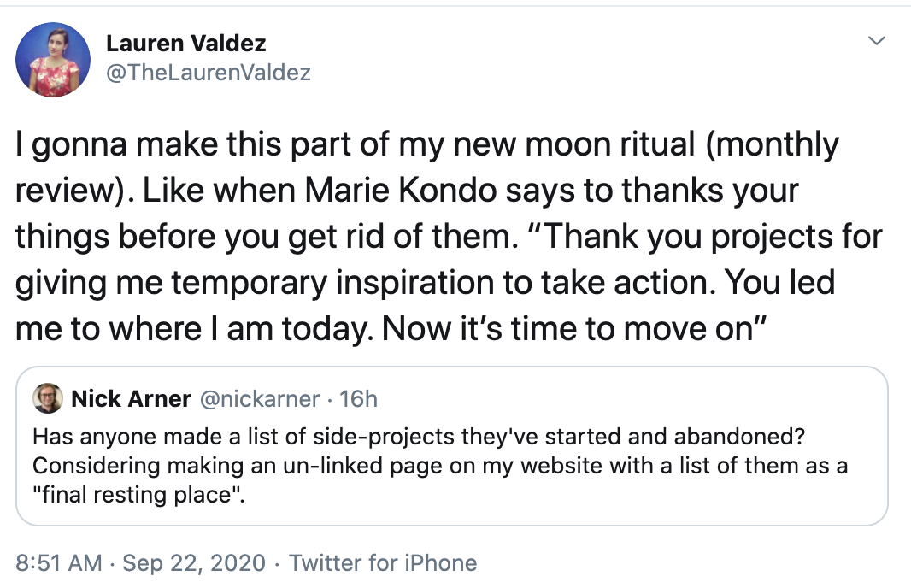Screen dimensions: 911x588
Task: Click the @nickarner handle
Action: click(x=259, y=399)
